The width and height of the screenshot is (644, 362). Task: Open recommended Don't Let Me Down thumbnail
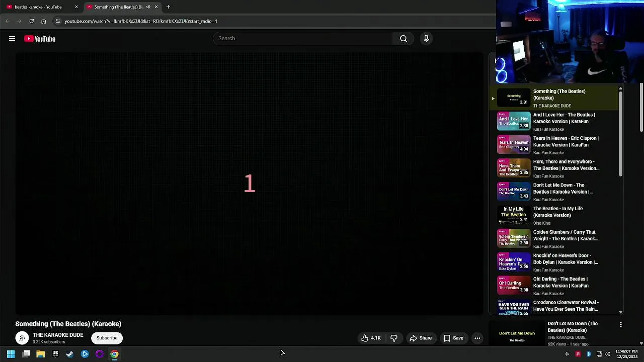pyautogui.click(x=517, y=333)
